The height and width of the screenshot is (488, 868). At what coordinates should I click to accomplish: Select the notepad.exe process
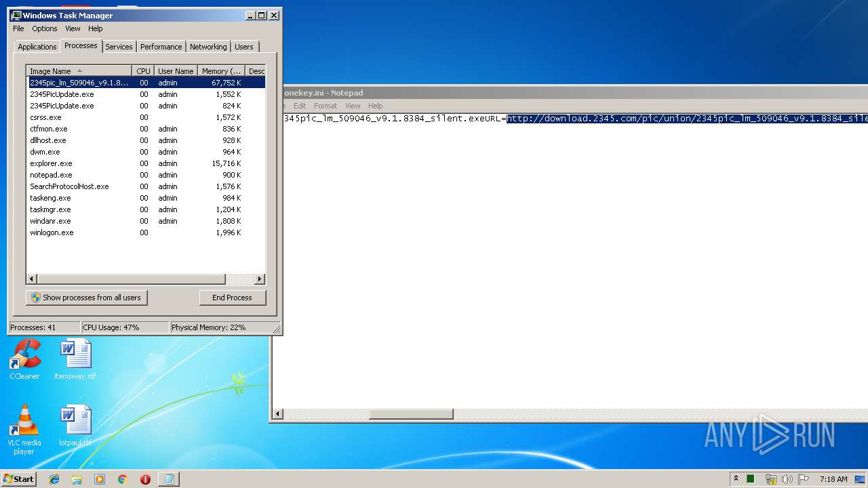click(146, 175)
